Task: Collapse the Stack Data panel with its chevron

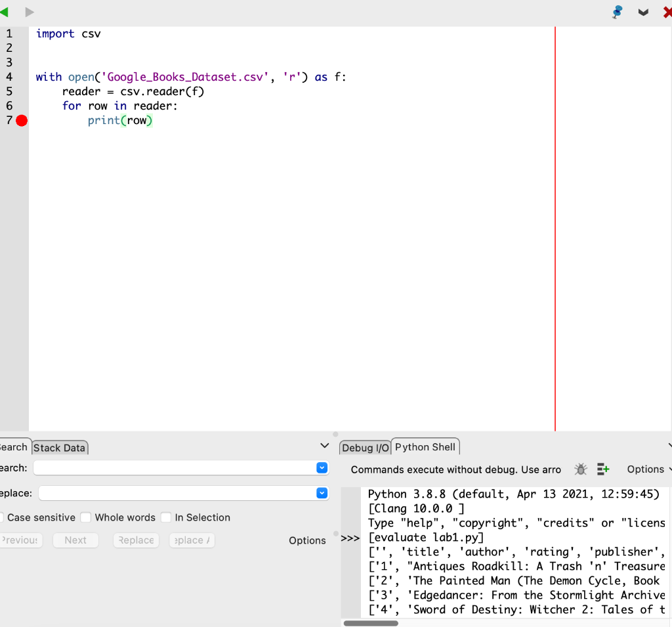Action: (x=324, y=445)
